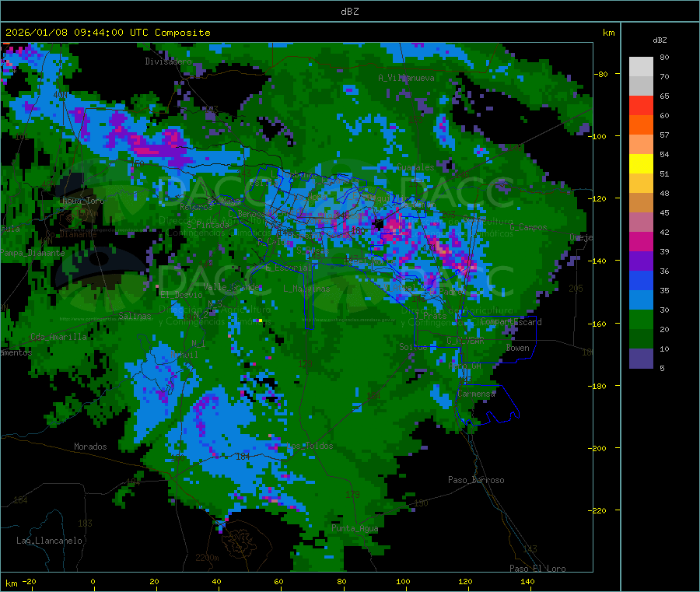
Task: Click the dBZ title at top
Action: 349,12
